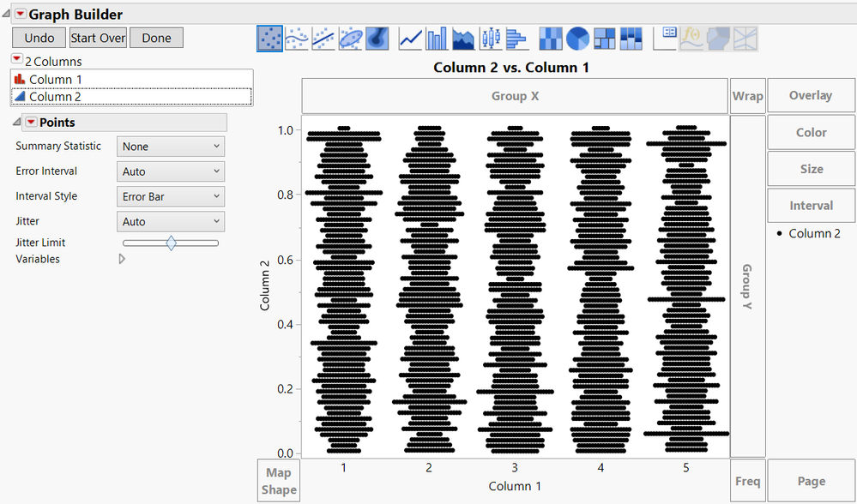Collapse the Points panel gray triangle
Screen dimensions: 857x504
[x=16, y=121]
